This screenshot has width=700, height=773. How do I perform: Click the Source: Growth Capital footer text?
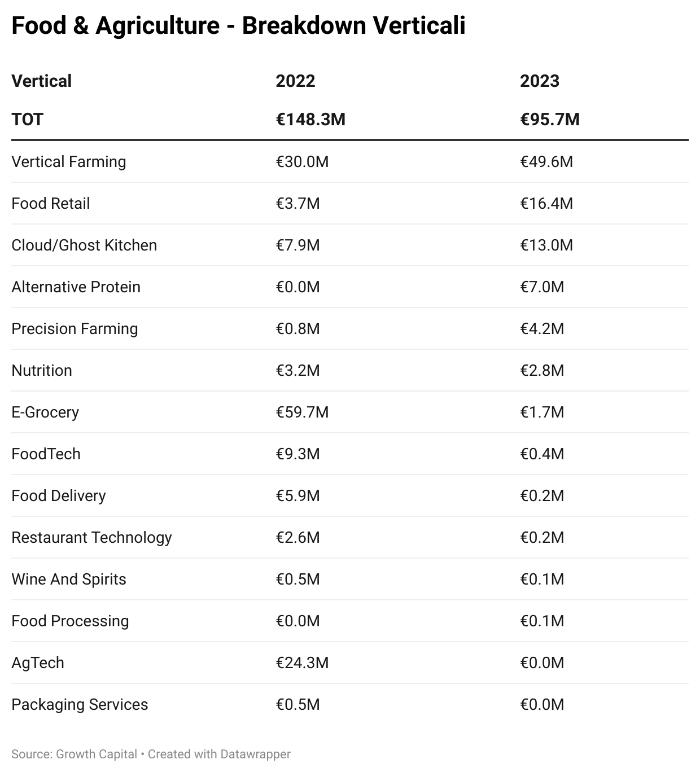point(74,754)
